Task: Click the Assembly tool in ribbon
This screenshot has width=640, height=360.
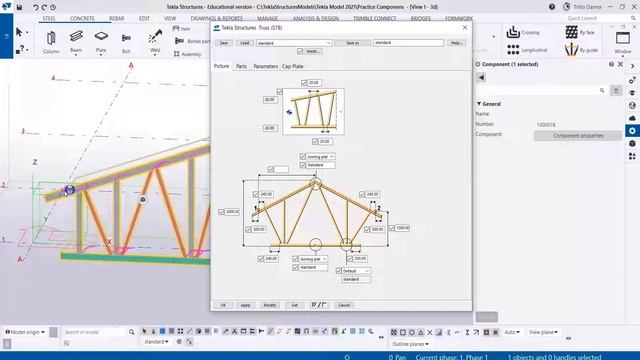Action: tap(187, 54)
